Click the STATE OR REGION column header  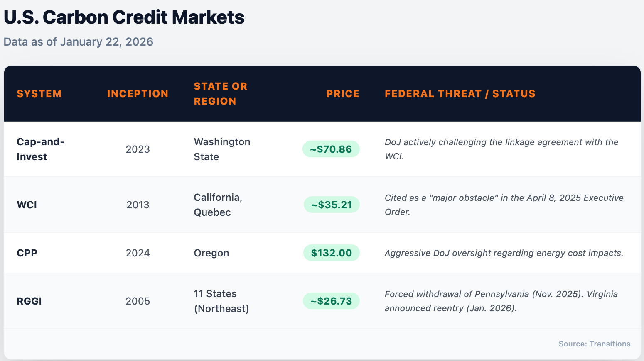[221, 94]
